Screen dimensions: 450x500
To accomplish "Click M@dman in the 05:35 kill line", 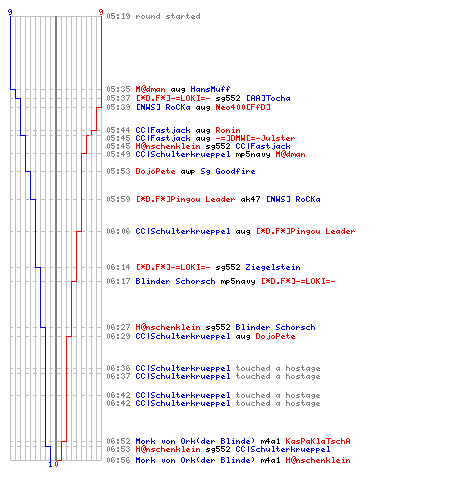I will [150, 89].
